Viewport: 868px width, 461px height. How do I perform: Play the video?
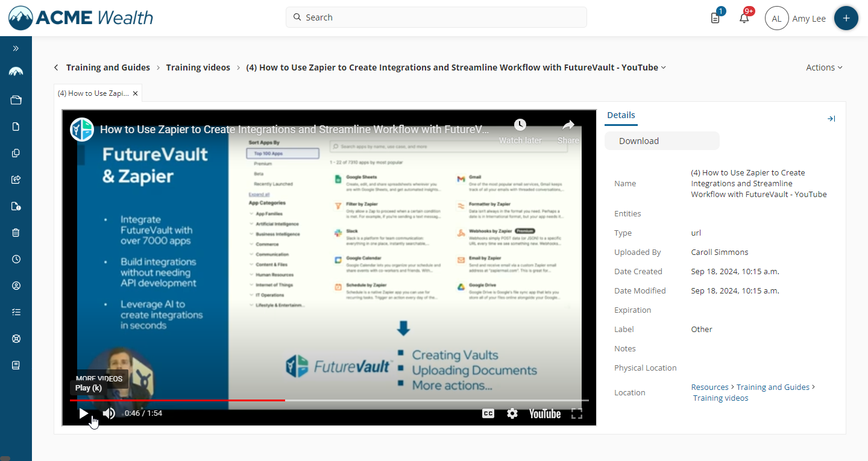[84, 413]
